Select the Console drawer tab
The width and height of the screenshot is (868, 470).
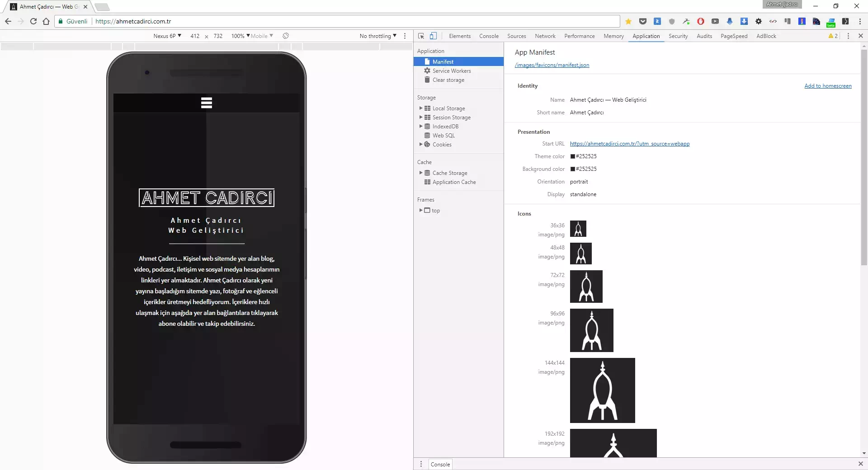(x=440, y=464)
